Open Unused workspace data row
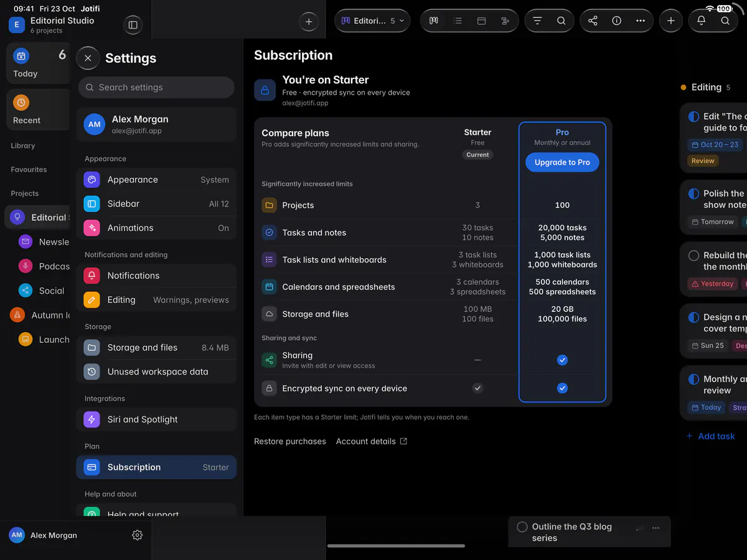 click(x=156, y=371)
